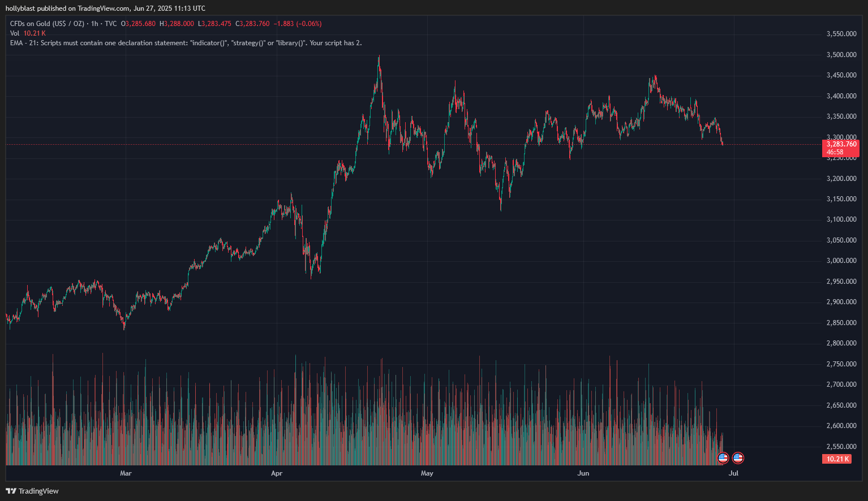
Task: Click the TVC exchange label in legend
Action: 110,24
